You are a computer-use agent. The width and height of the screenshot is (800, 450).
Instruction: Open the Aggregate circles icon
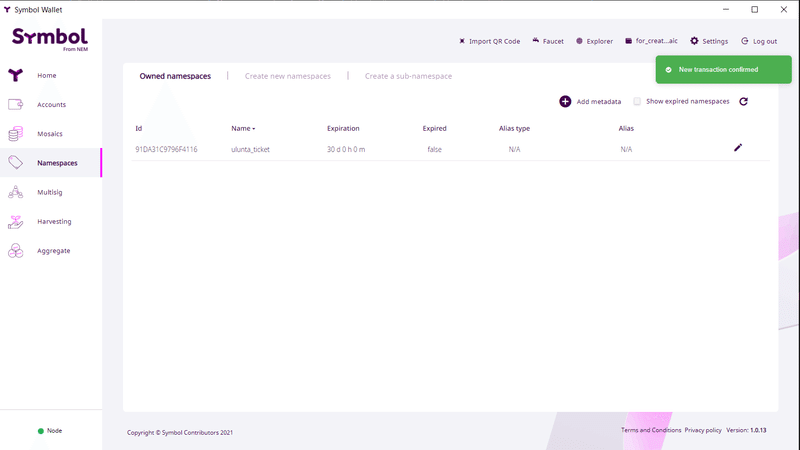coord(15,251)
